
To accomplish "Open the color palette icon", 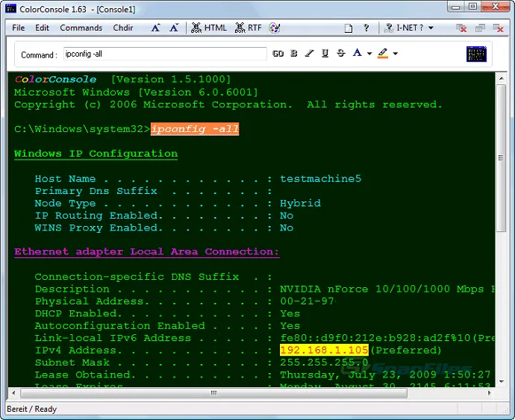I will [x=274, y=28].
